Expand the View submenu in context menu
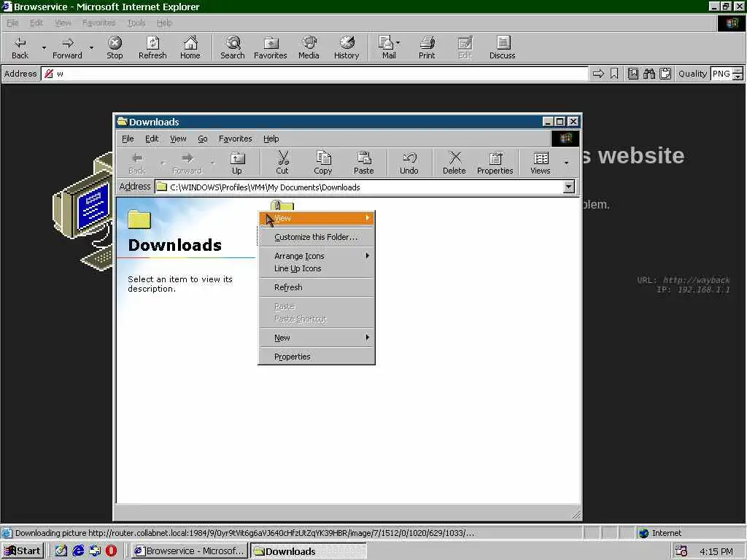Image resolution: width=747 pixels, height=560 pixels. 317,218
